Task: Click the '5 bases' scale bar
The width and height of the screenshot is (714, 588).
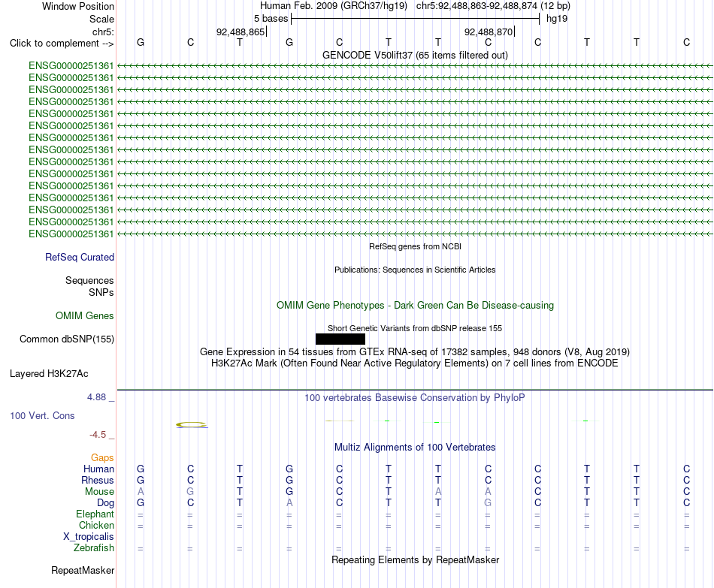Action: click(416, 19)
